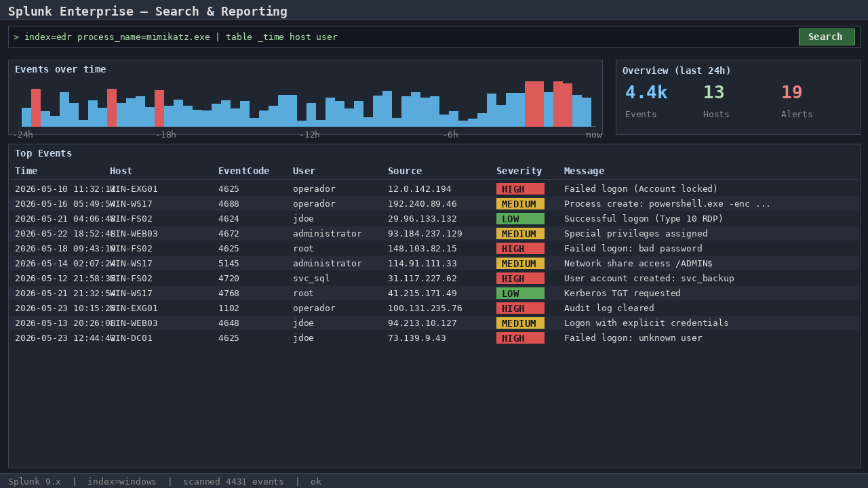Select message 'Logon with explicit credentials'
Image resolution: width=868 pixels, height=488 pixels.
[646, 323]
